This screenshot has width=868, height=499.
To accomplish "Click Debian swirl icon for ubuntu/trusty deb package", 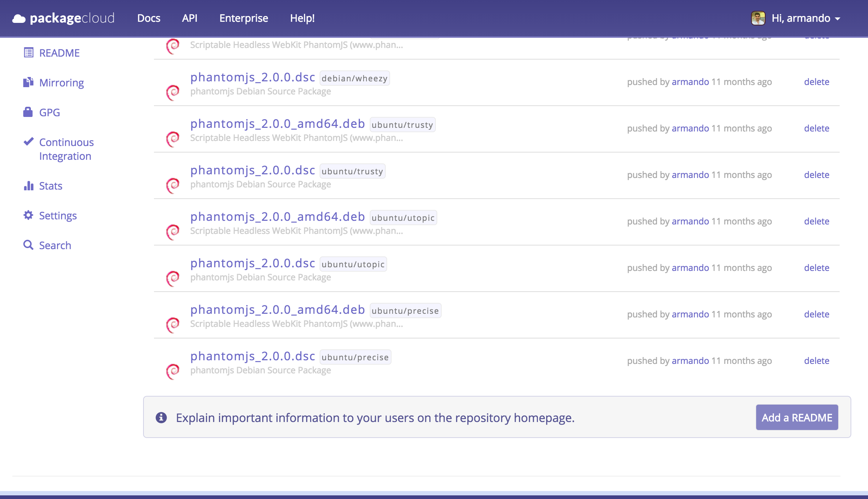I will click(x=173, y=139).
